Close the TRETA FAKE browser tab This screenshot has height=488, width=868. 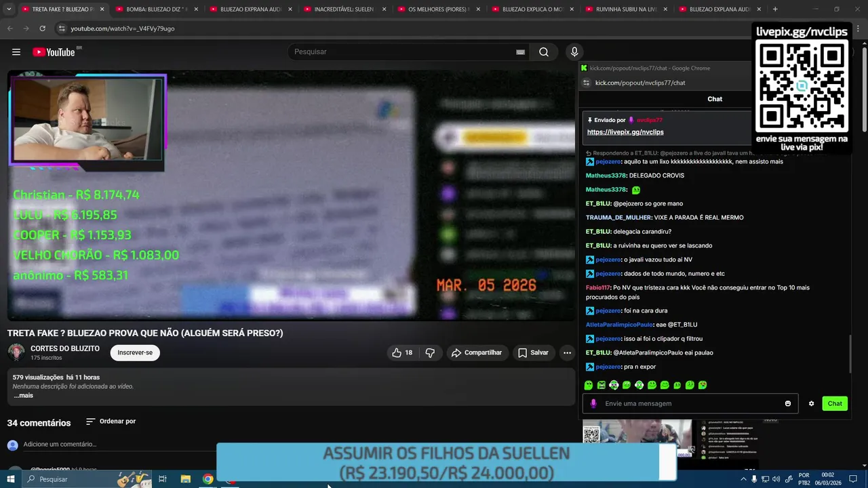[102, 9]
